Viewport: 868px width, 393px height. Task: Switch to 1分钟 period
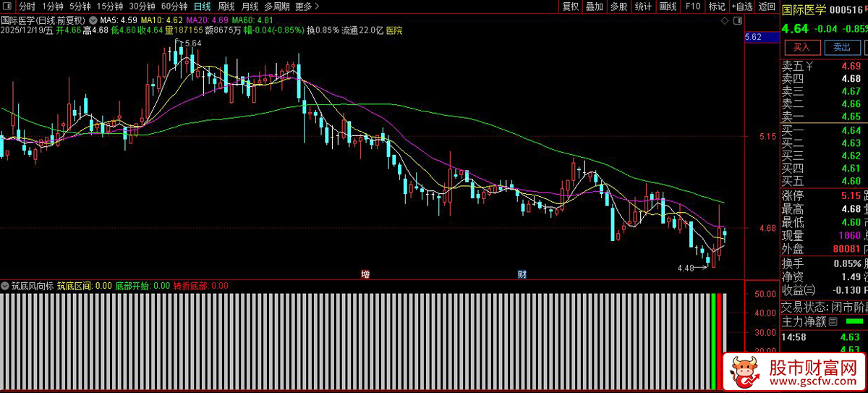[54, 7]
